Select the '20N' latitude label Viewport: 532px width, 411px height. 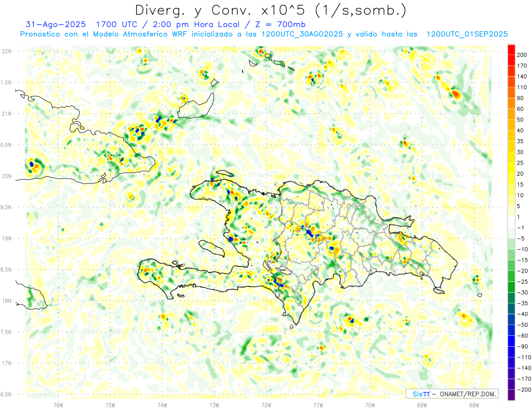coord(7,176)
